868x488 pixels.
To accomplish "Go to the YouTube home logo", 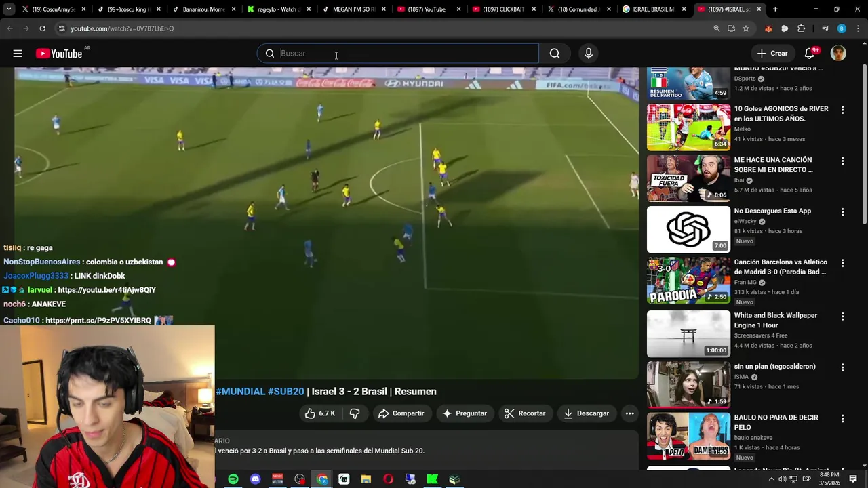I will [58, 54].
